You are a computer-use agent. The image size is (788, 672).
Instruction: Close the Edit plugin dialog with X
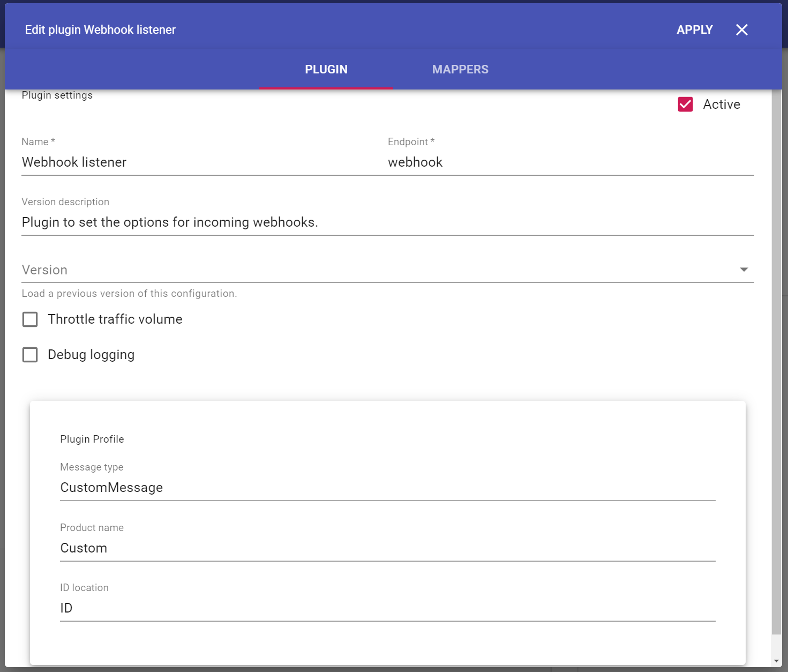(x=741, y=30)
